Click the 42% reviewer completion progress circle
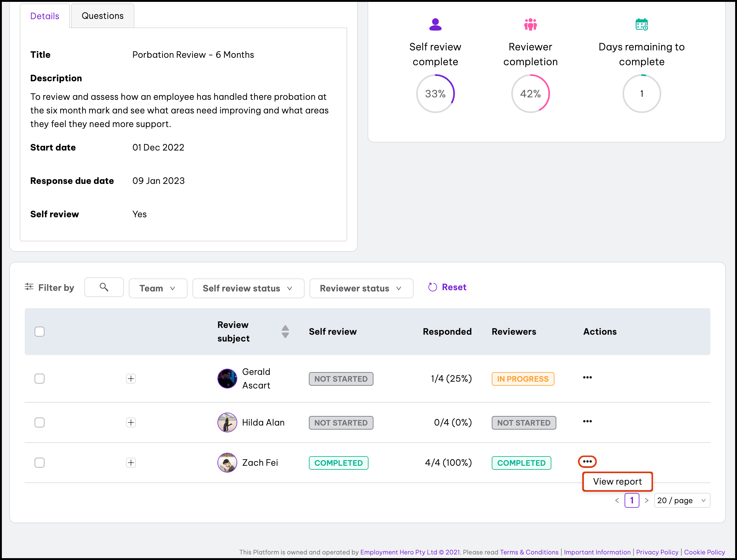Viewport: 737px width, 560px height. coord(530,94)
